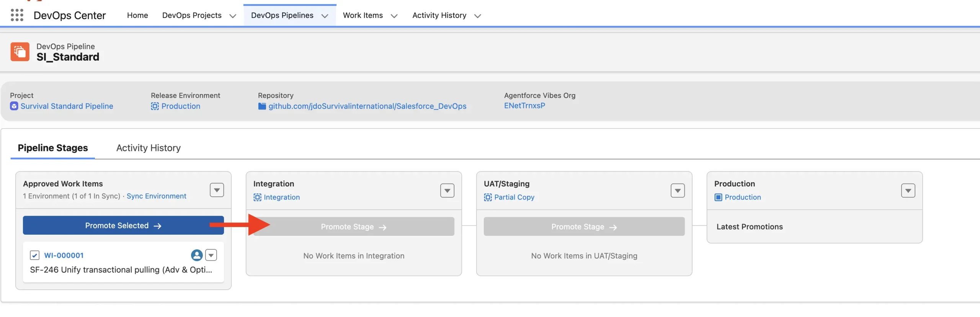The width and height of the screenshot is (980, 317).
Task: Open the GitHub Salesforce_DevOps repository link
Action: tap(367, 106)
